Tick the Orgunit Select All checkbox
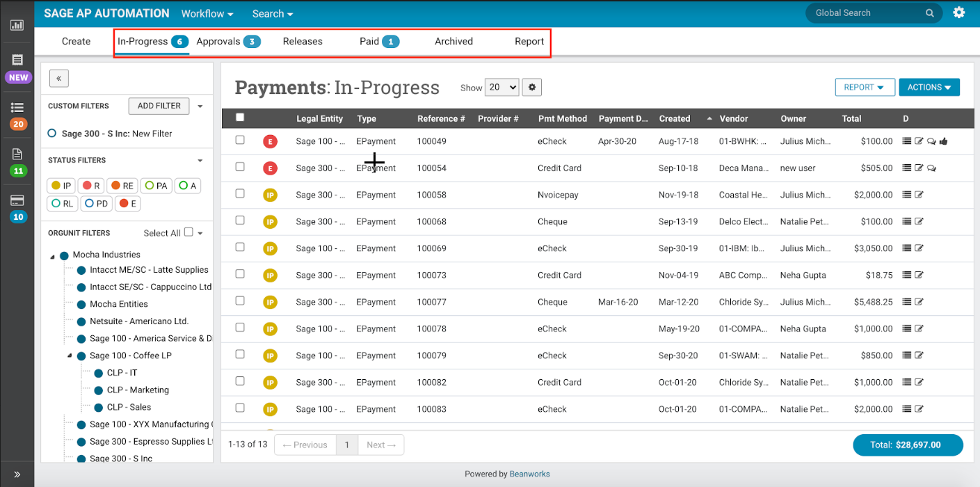980x487 pixels. pyautogui.click(x=188, y=232)
